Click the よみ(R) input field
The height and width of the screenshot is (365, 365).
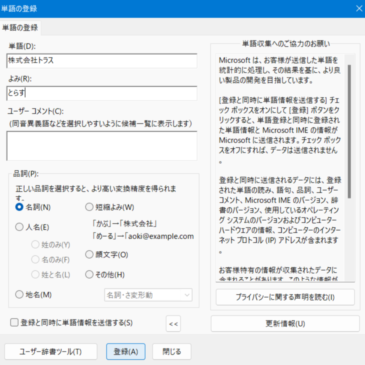(x=102, y=93)
